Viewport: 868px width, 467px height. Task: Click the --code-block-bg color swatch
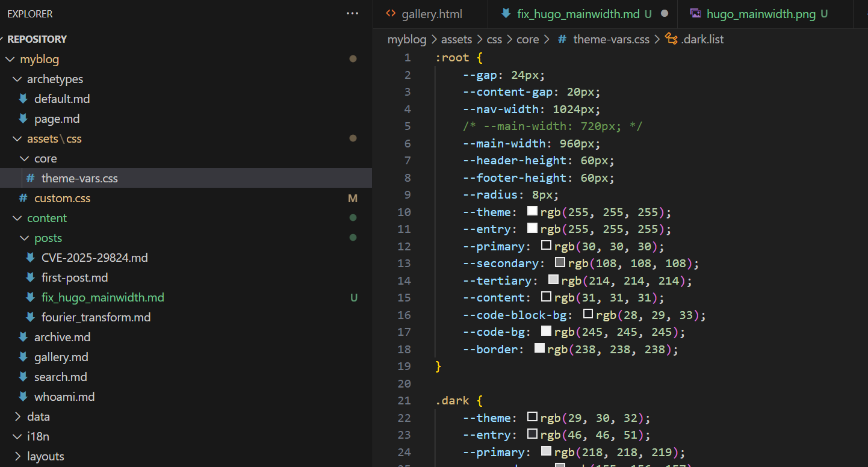588,314
